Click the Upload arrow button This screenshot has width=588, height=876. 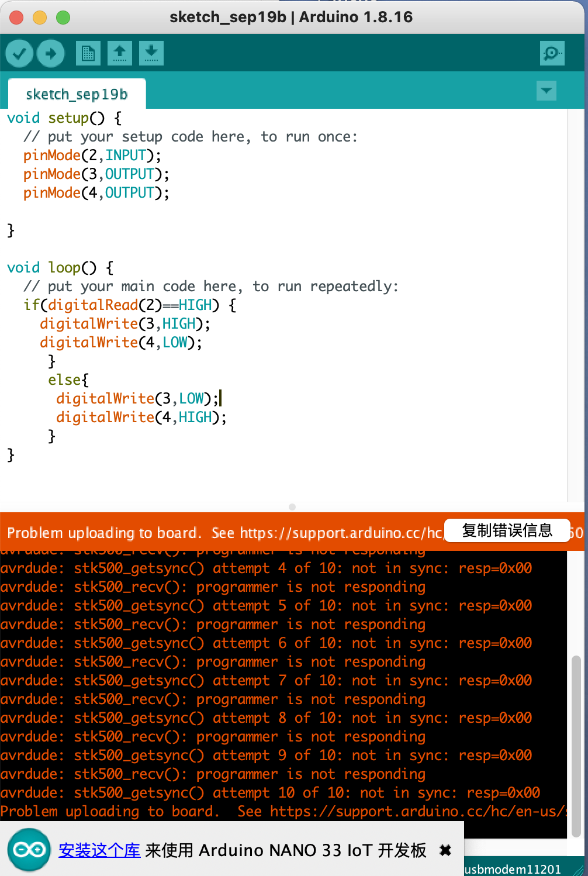[51, 54]
